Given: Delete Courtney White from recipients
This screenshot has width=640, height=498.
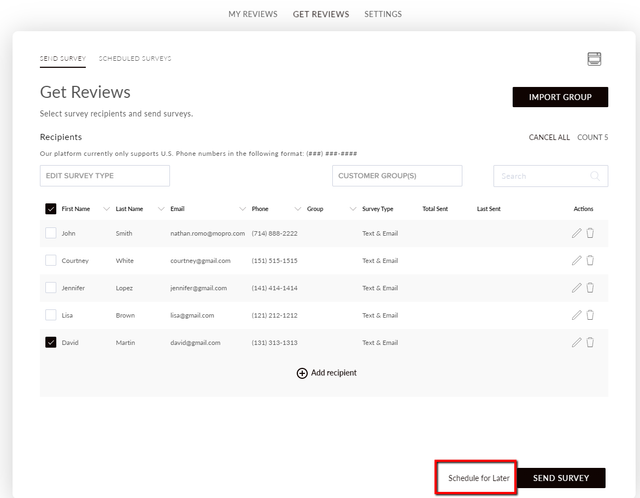Looking at the screenshot, I should coord(590,260).
